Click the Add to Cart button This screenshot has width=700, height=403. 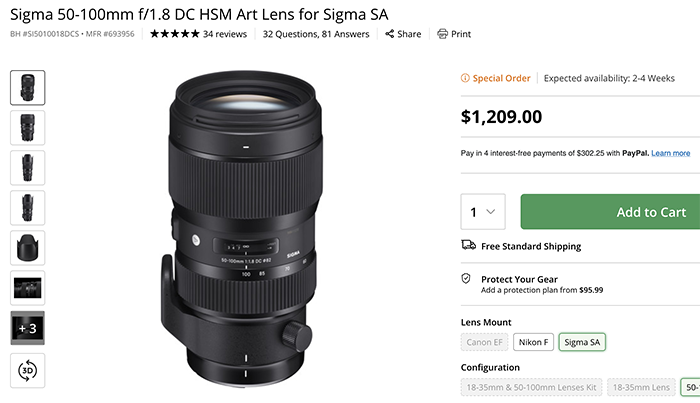610,212
